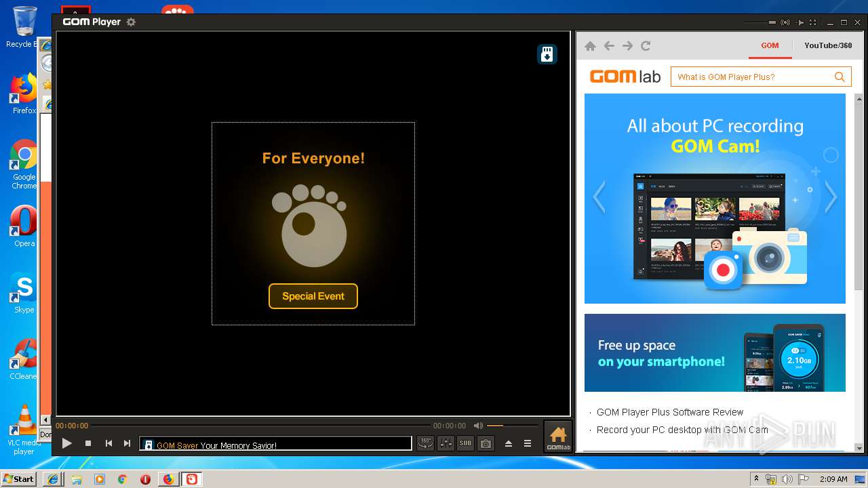868x488 pixels.
Task: Open the GOM Cam banner
Action: click(715, 199)
